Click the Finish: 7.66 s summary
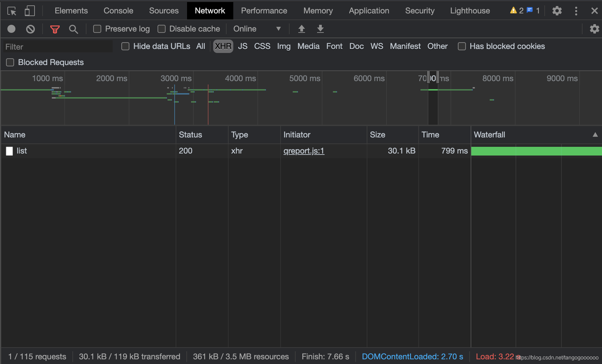Screen dimensions: 602x364 pos(325,357)
